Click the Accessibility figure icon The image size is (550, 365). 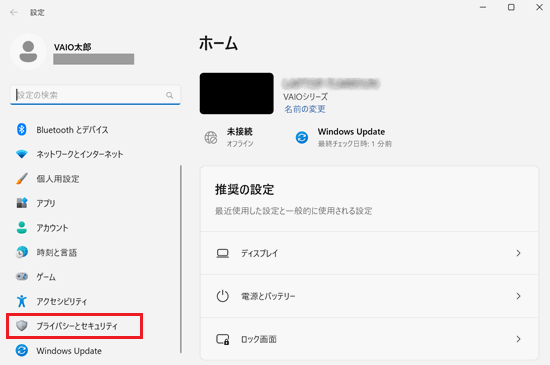click(22, 301)
